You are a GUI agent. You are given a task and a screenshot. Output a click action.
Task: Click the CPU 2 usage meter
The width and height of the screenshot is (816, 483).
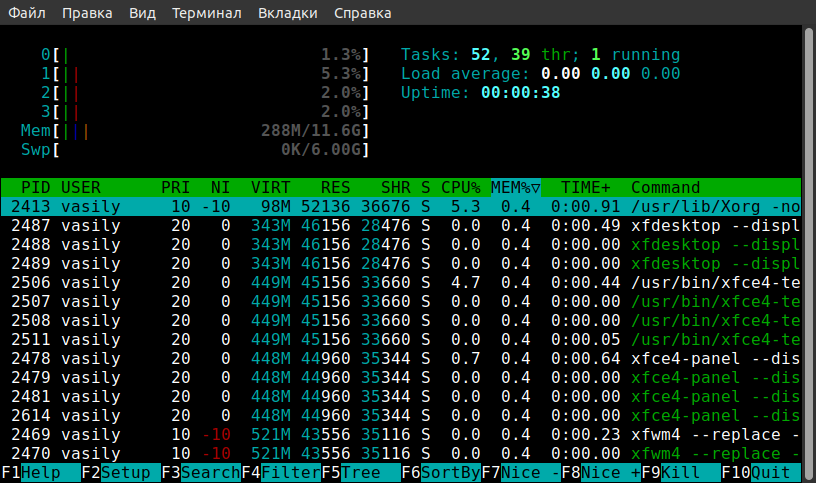[x=205, y=93]
